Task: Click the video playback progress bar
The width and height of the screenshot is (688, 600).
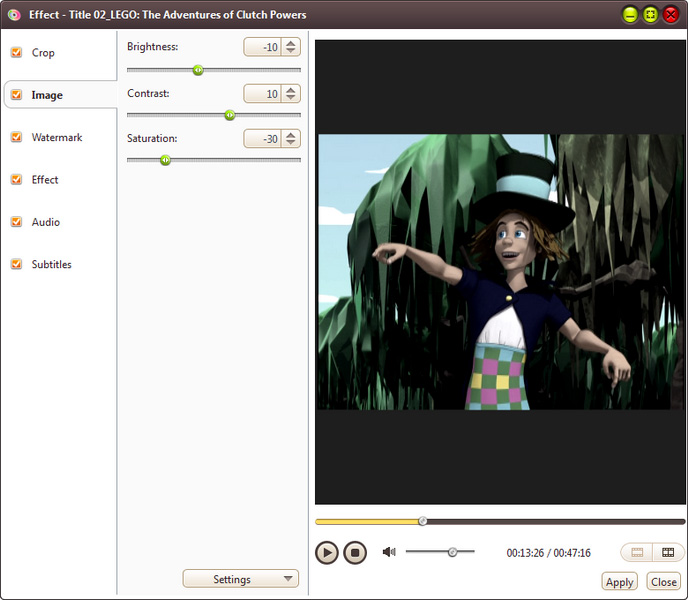Action: (x=500, y=521)
